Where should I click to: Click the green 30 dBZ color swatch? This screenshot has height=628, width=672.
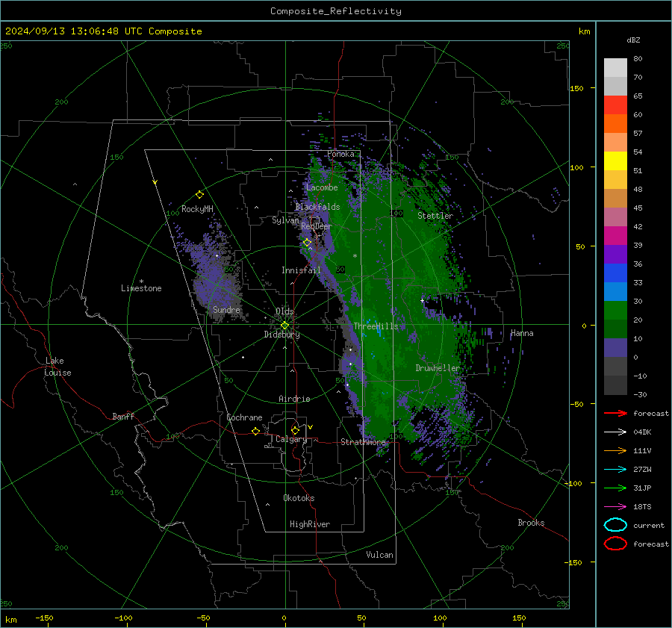(x=615, y=311)
